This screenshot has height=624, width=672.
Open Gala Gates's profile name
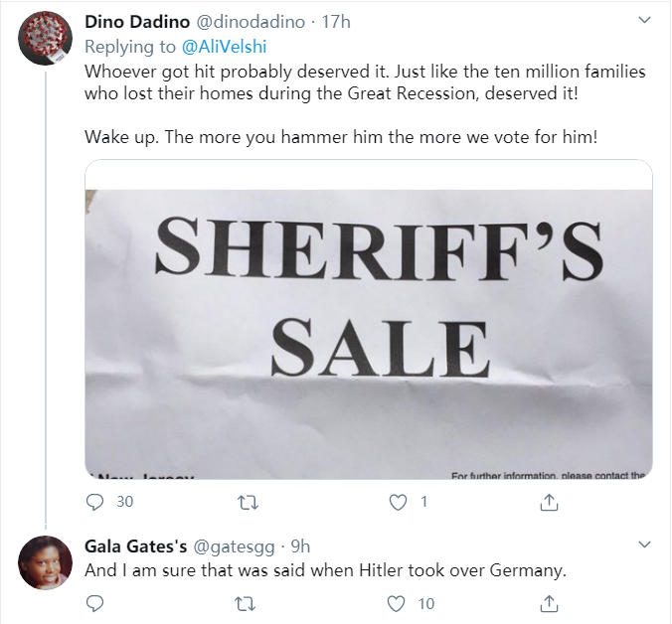tap(134, 546)
